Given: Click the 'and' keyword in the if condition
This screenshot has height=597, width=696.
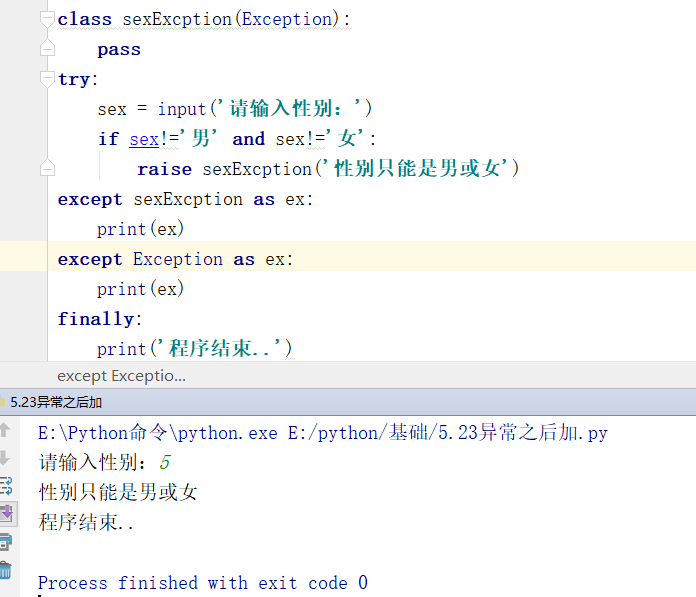Looking at the screenshot, I should (248, 139).
